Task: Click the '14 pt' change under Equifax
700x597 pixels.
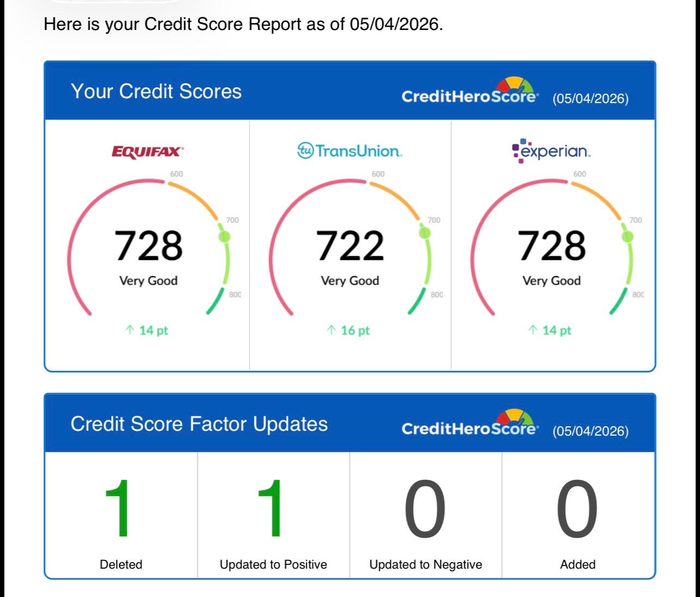Action: [x=154, y=330]
